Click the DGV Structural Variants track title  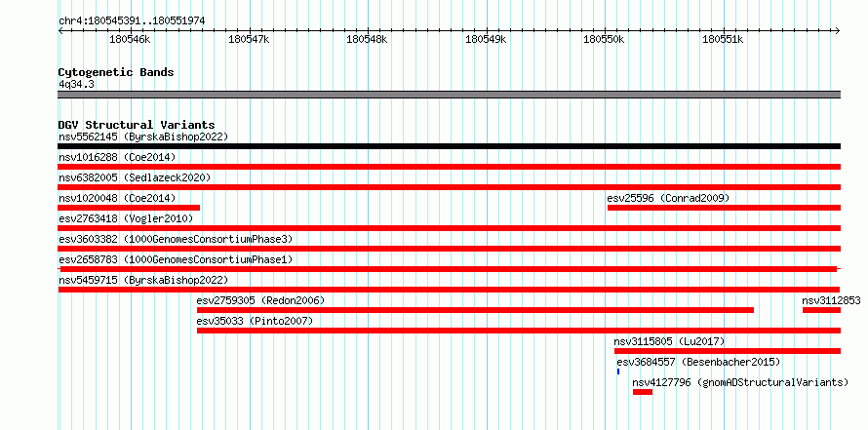(137, 125)
